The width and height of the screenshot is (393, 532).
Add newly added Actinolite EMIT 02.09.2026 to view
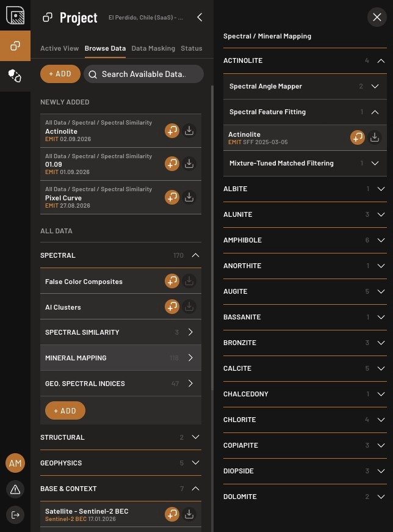(172, 131)
